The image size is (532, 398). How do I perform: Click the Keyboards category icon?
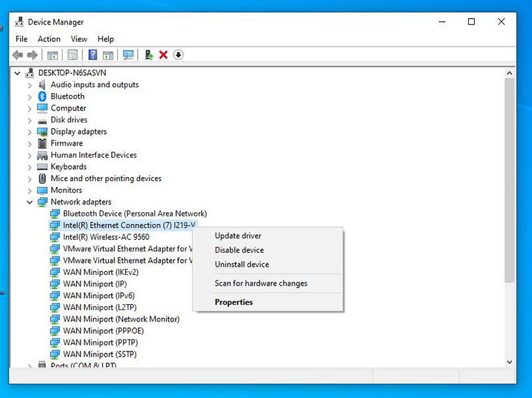(x=42, y=167)
